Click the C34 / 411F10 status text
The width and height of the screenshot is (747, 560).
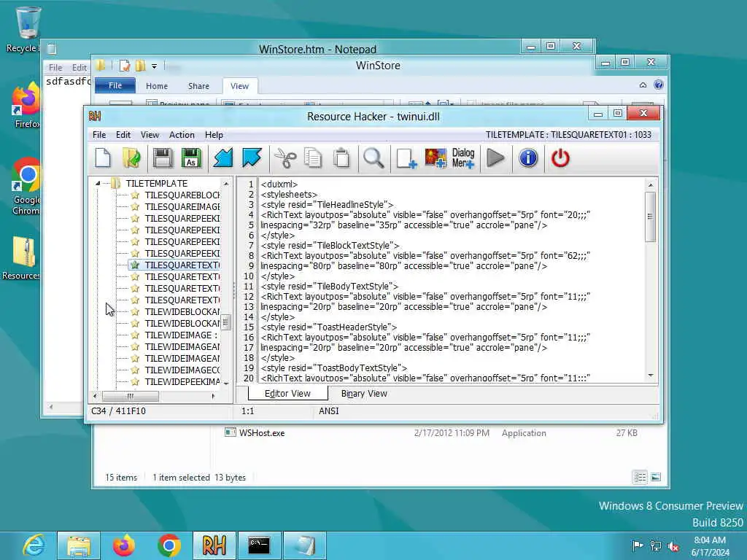[119, 411]
